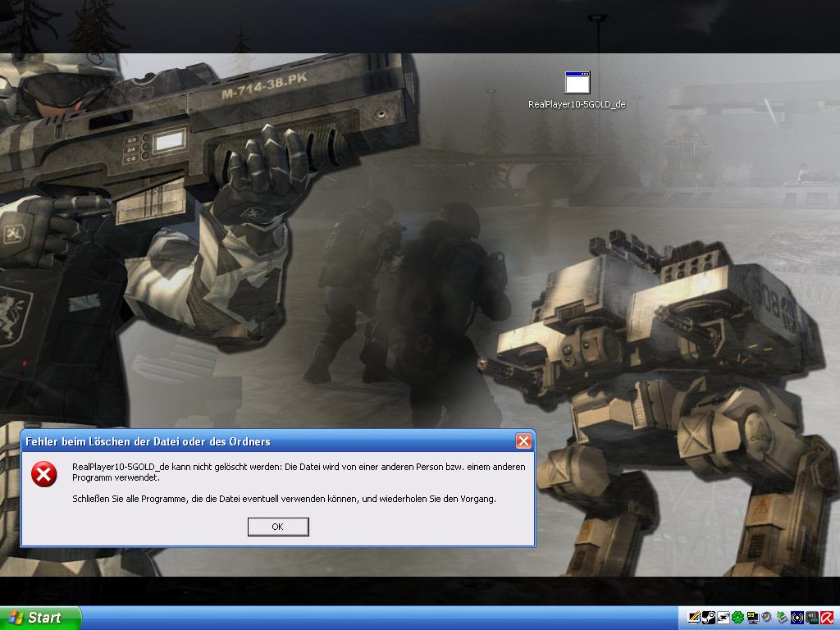840x630 pixels.
Task: Close the Fehler beim Löschen dialog
Action: tap(523, 441)
